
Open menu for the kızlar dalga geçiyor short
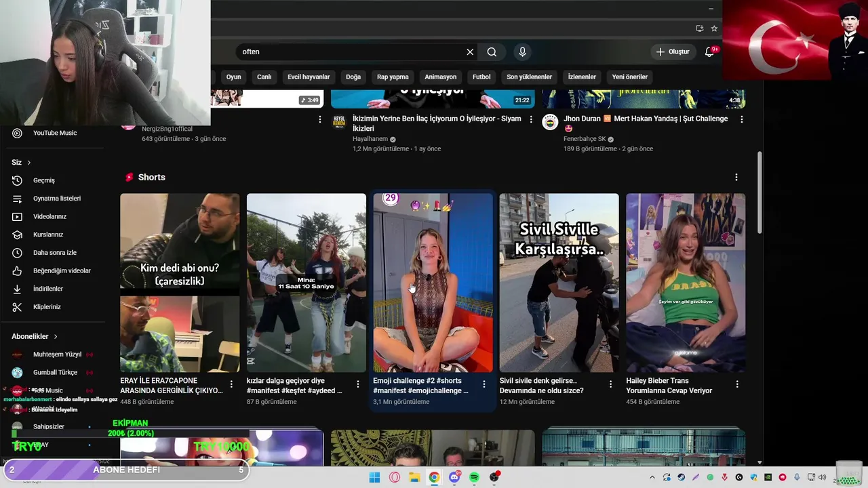click(x=358, y=384)
